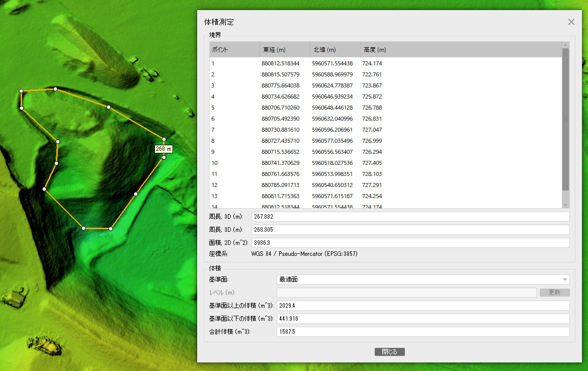Screen dimensions: 588x371
Task: Click the 閉じる button
Action: coord(390,352)
